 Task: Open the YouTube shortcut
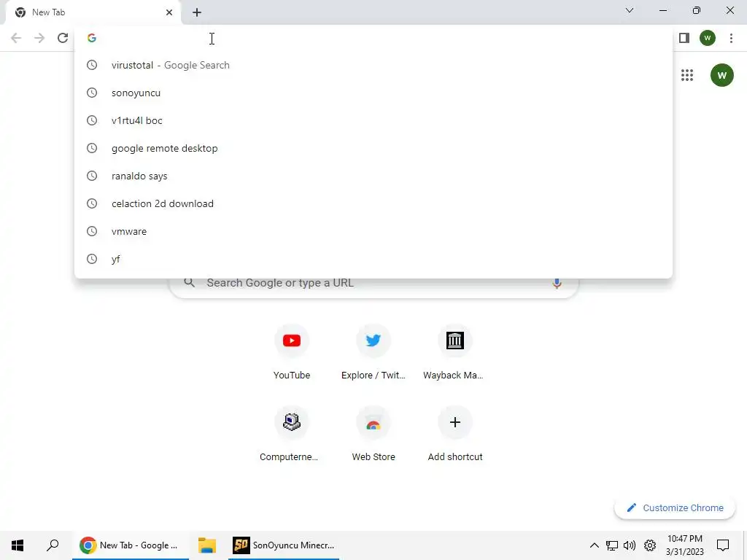[292, 351]
